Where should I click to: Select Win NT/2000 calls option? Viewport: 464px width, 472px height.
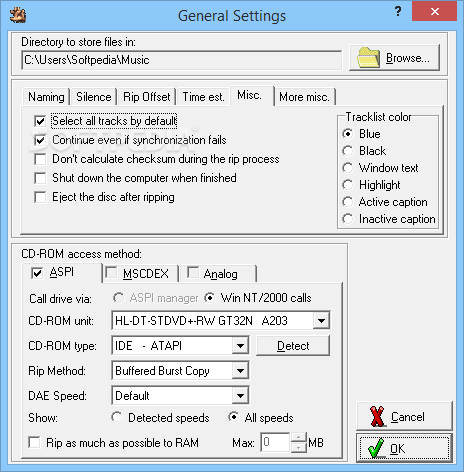(x=209, y=298)
